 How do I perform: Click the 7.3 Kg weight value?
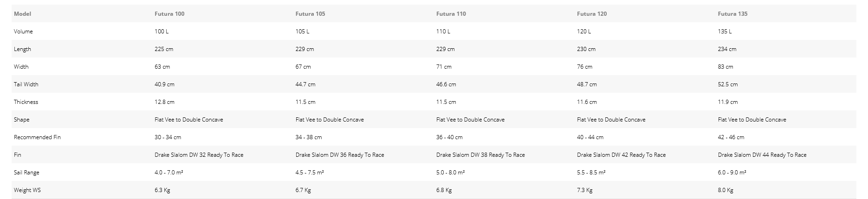click(x=584, y=190)
